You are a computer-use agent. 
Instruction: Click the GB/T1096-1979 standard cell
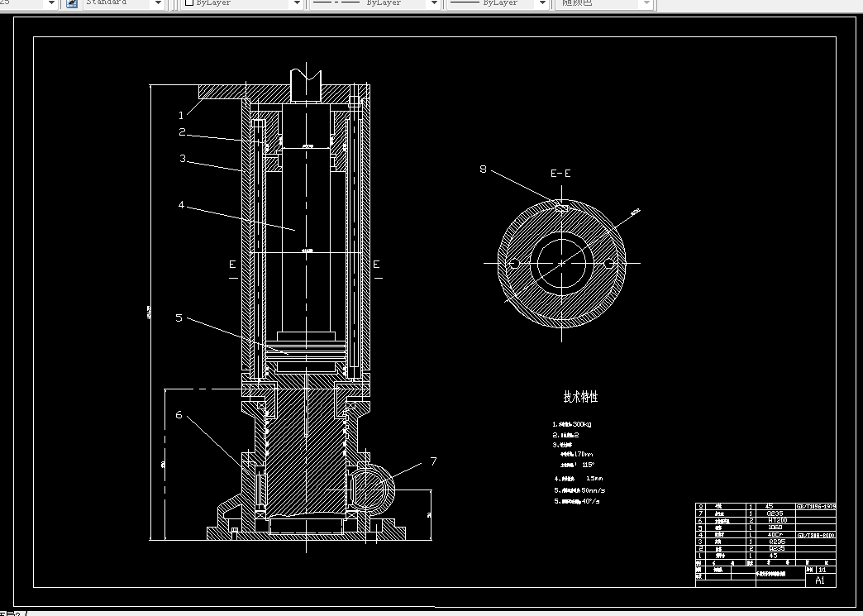pyautogui.click(x=816, y=507)
